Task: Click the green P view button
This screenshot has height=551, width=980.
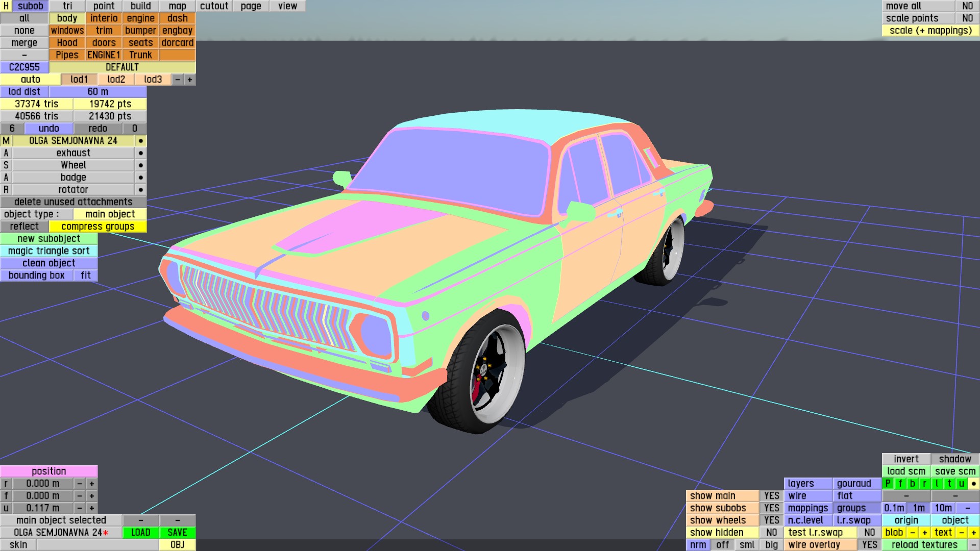Action: 888,484
